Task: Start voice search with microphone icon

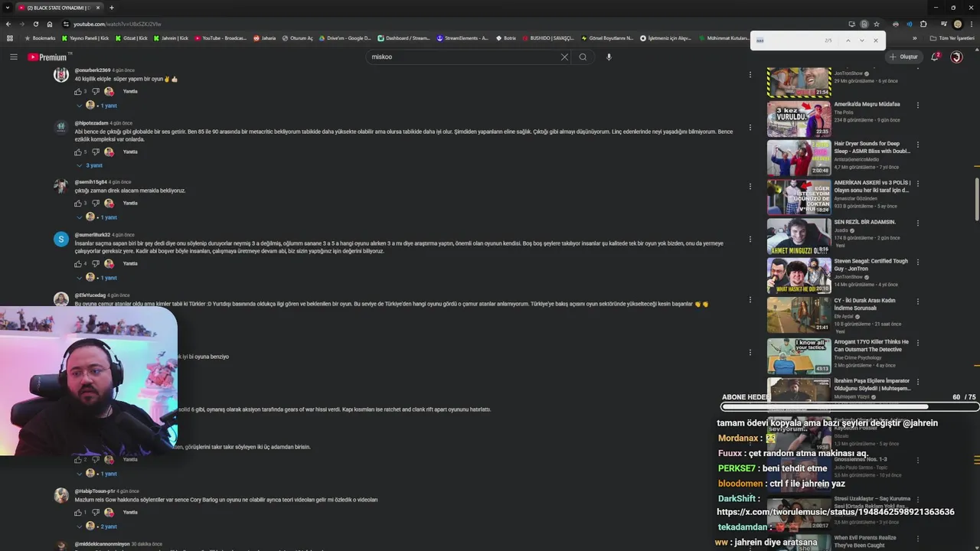Action: pos(609,57)
